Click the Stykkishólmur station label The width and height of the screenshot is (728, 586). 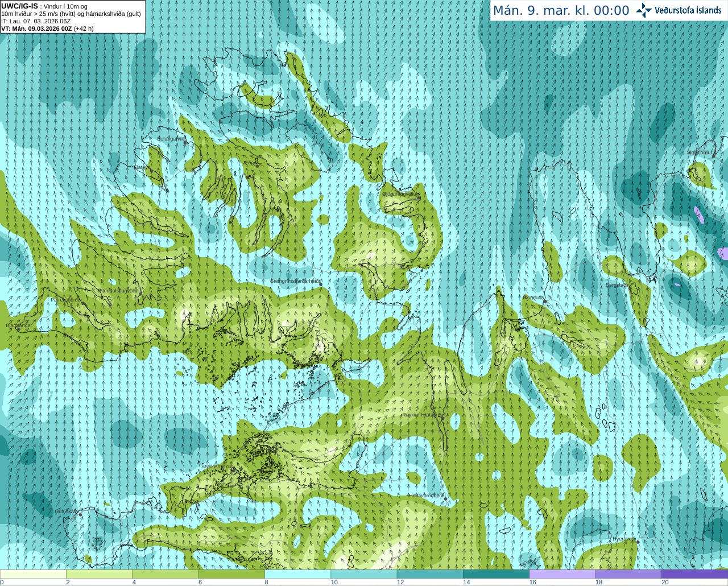click(x=217, y=467)
